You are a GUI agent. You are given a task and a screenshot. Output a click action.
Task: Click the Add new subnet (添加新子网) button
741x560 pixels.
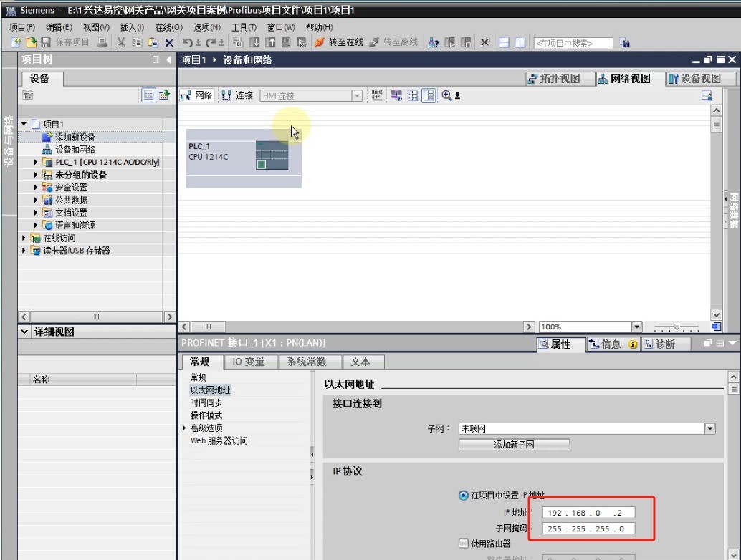[x=514, y=445]
